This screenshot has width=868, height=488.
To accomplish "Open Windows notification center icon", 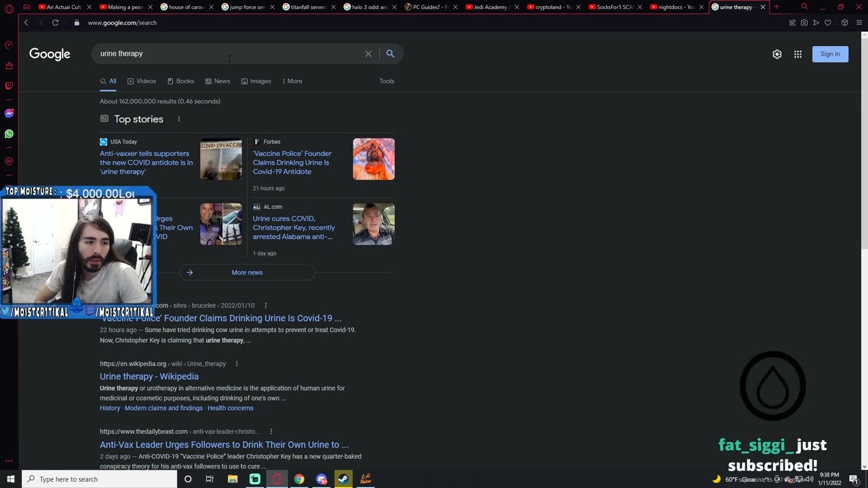I will click(854, 479).
